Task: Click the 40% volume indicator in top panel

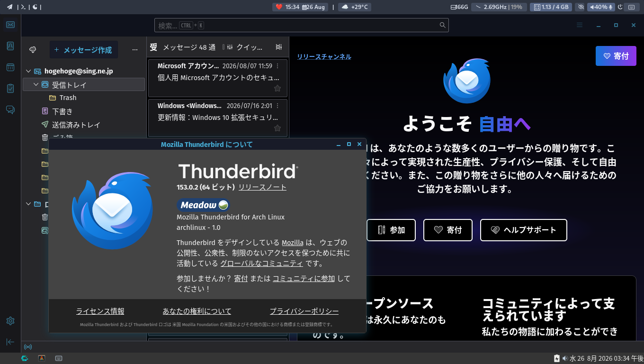Action: (x=601, y=7)
